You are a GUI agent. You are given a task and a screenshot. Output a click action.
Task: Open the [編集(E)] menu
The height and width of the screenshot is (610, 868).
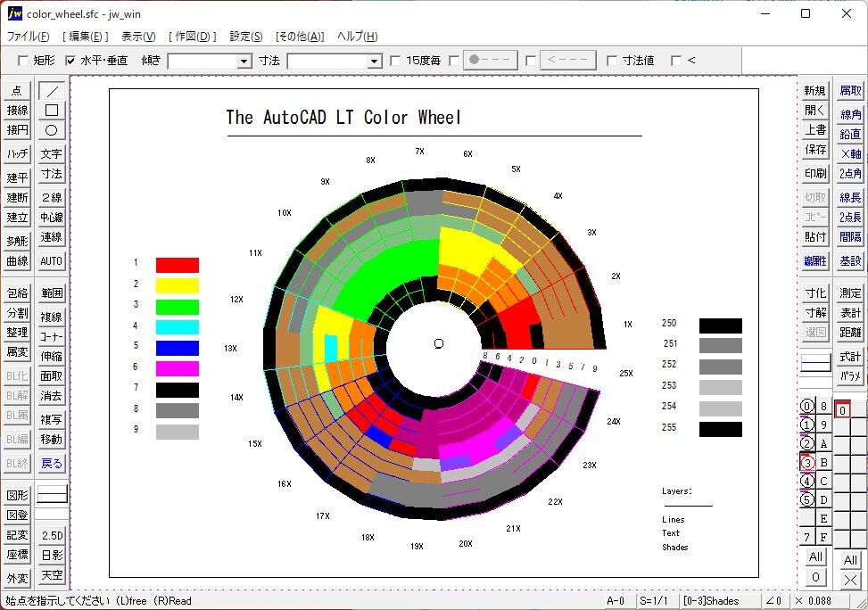point(86,37)
